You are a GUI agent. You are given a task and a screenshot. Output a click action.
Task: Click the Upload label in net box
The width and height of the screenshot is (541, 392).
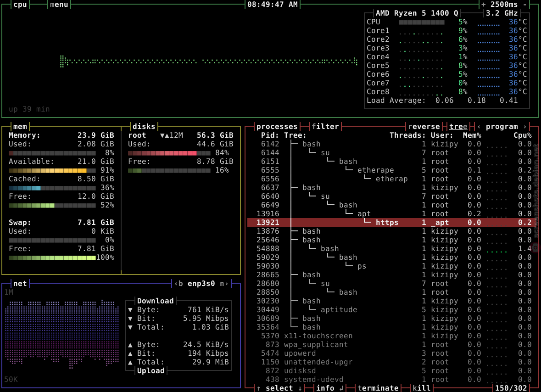151,371
